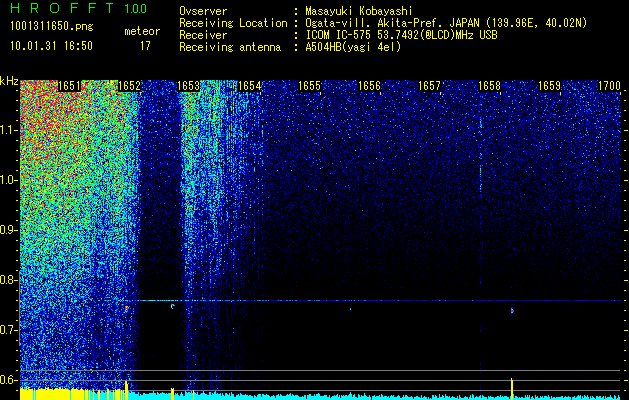Click the meteor label

[142, 31]
